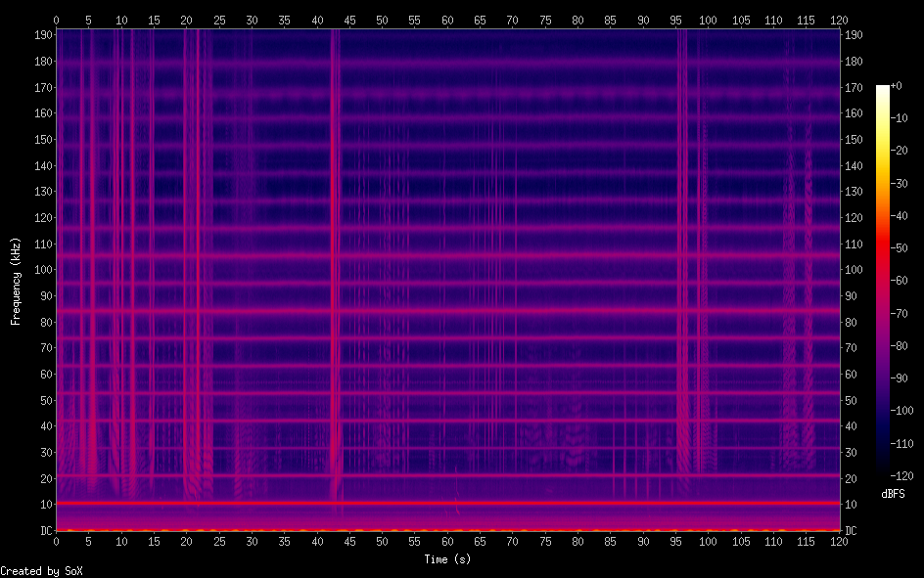Image resolution: width=924 pixels, height=578 pixels.
Task: Click the 50 kHz label on the left axis
Action: [x=43, y=400]
